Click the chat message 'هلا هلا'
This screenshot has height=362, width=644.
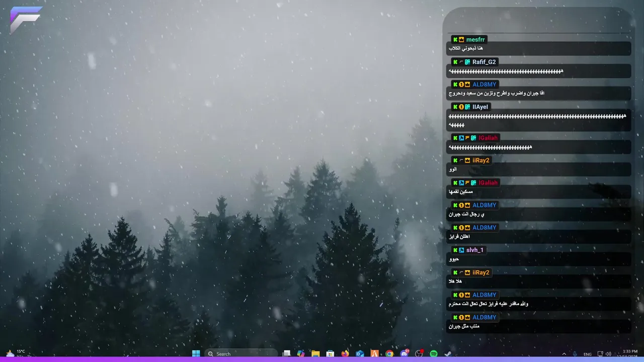455,282
